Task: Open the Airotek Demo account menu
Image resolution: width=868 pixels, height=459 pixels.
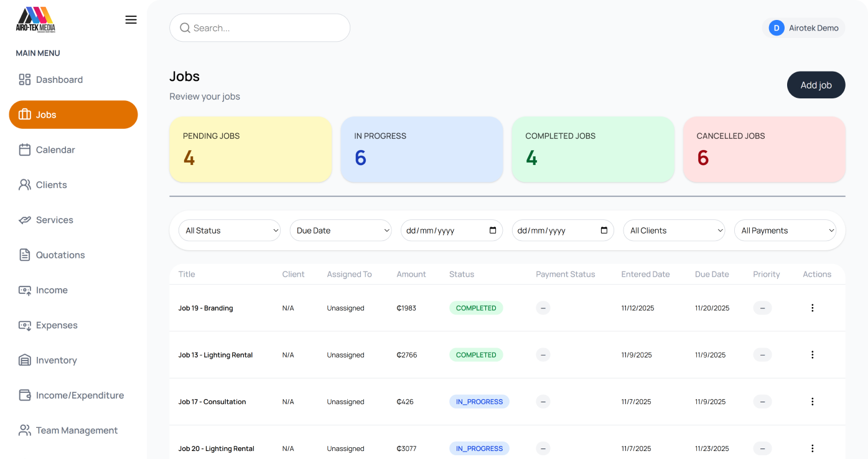Action: 804,27
